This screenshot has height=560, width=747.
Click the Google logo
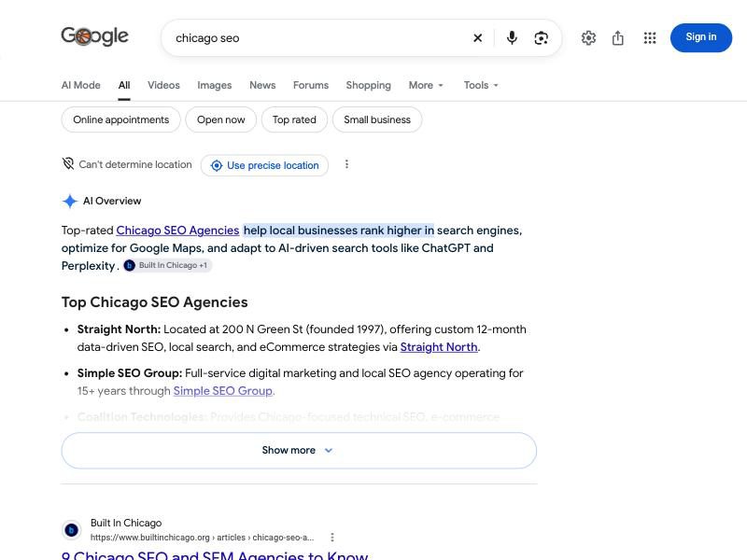pyautogui.click(x=94, y=36)
